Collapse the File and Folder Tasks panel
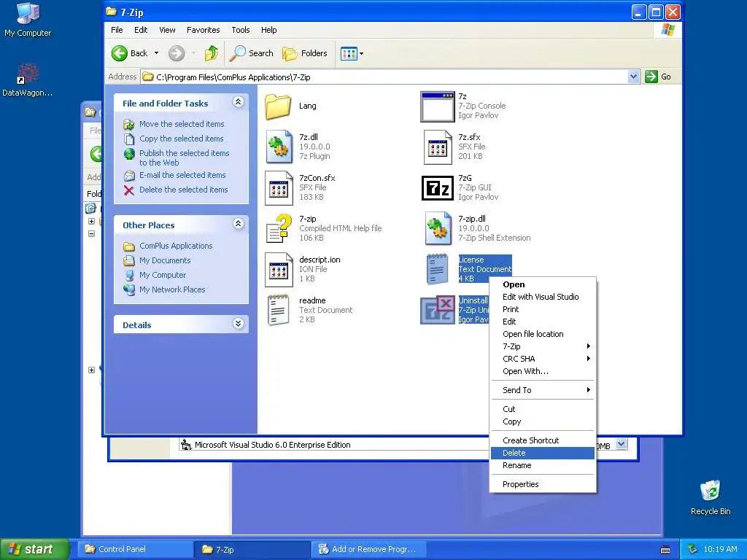 [239, 102]
